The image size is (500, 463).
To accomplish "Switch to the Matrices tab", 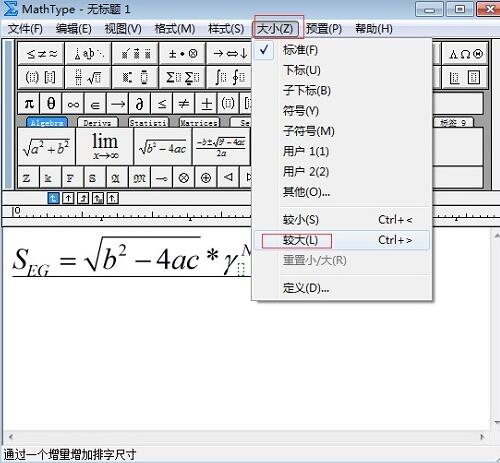I will coord(199,123).
